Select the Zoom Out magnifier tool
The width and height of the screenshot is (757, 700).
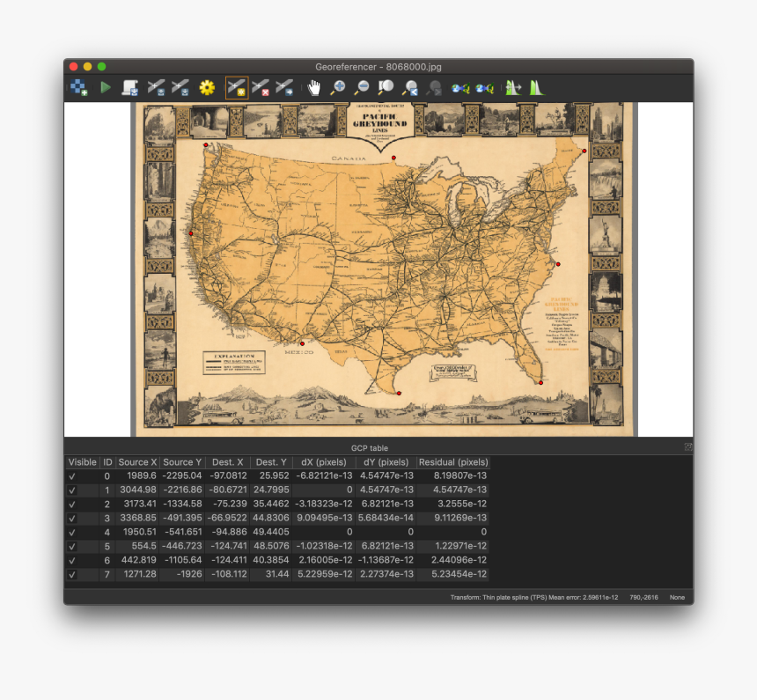coord(361,86)
